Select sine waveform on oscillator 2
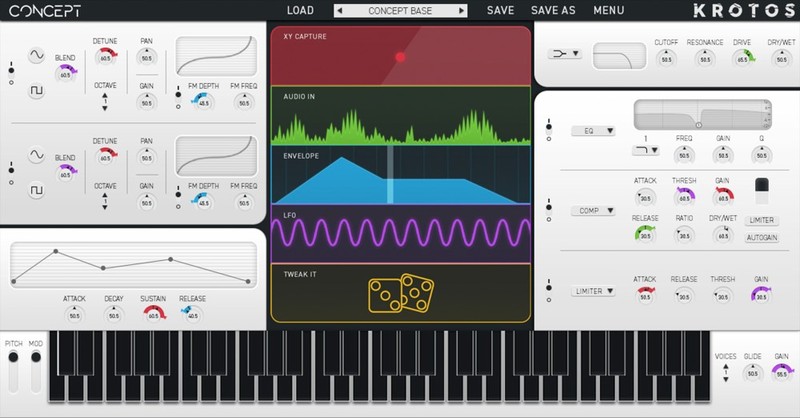The width and height of the screenshot is (800, 418). (36, 155)
